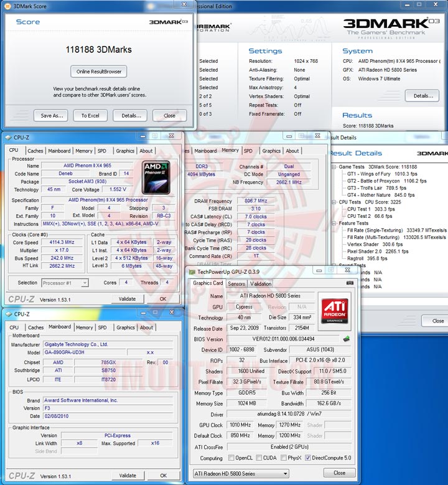Click Validate in the top CPU-Z window
Viewport: 448px width, 485px height.
tap(128, 299)
